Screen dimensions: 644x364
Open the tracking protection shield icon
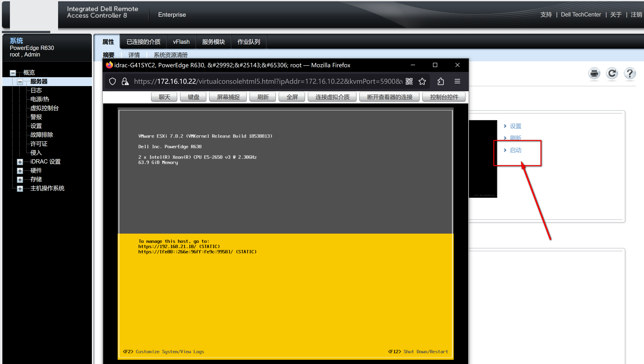113,81
